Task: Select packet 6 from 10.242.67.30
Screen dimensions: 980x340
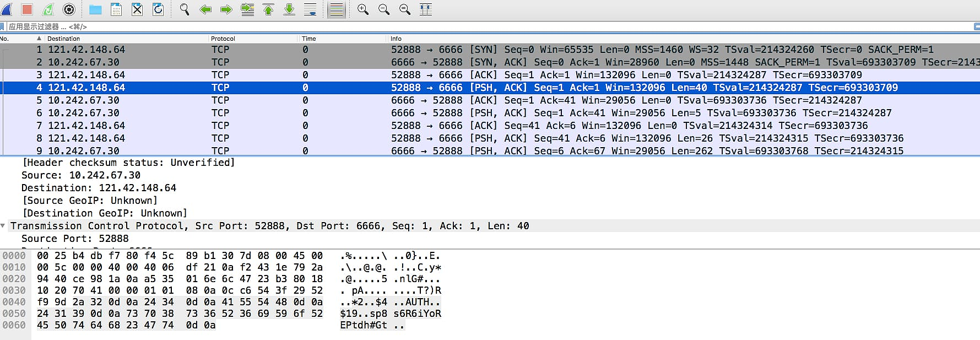Action: (x=84, y=113)
